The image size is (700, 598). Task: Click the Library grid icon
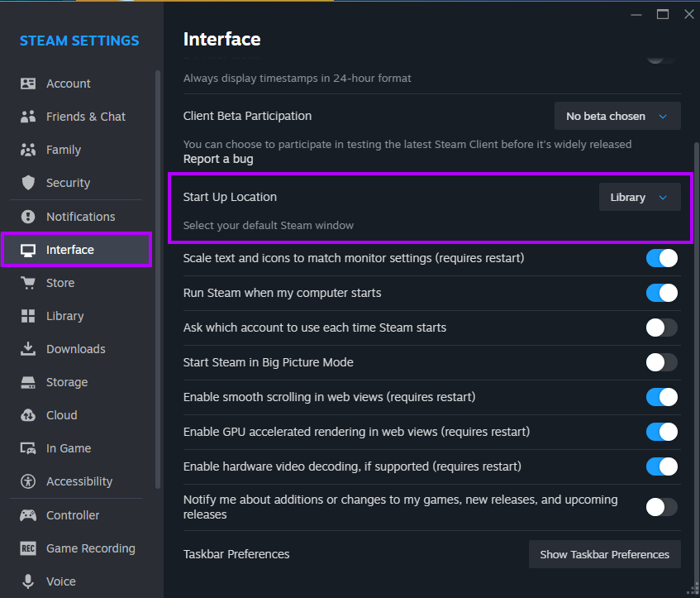(27, 316)
